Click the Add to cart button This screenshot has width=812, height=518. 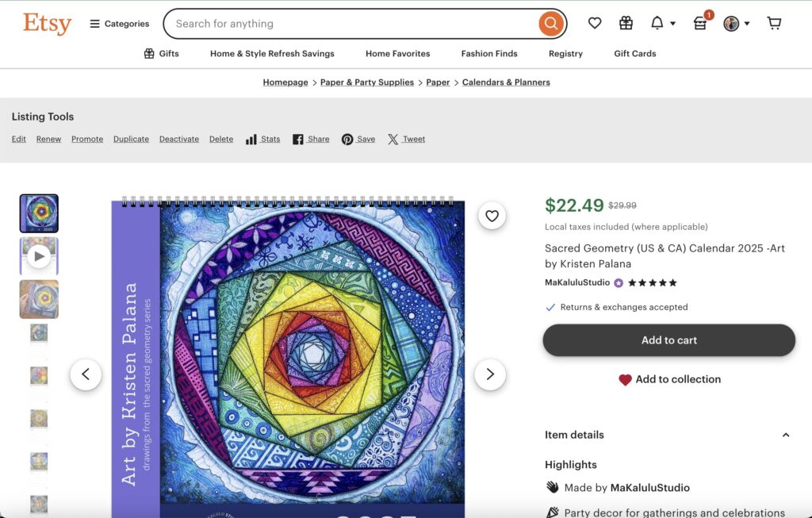[668, 340]
